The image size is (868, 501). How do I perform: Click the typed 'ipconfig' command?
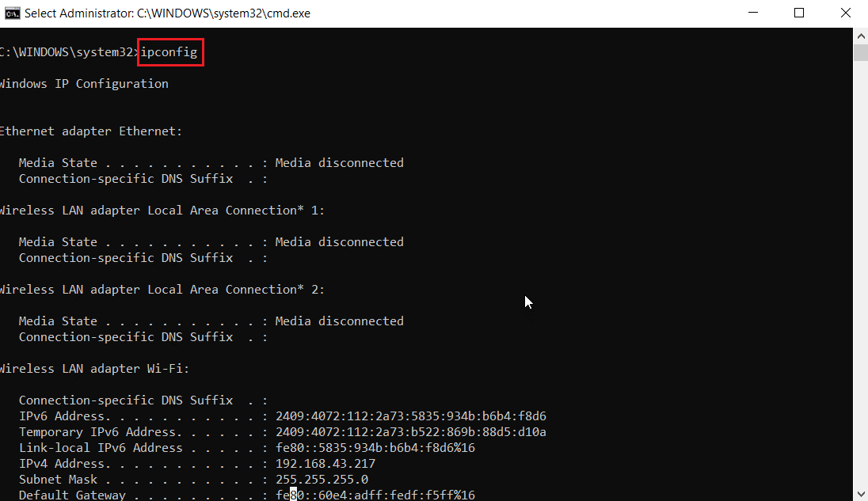[169, 52]
